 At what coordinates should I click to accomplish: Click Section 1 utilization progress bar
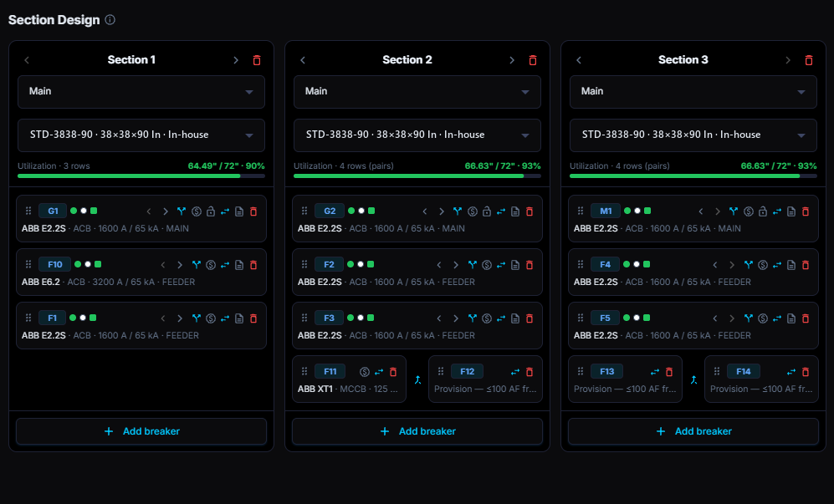point(141,176)
